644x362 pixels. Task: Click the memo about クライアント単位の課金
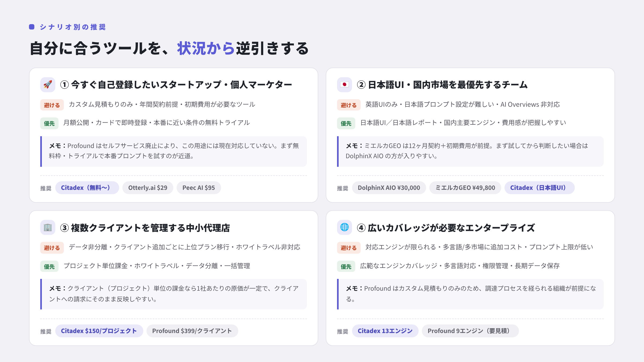174,294
